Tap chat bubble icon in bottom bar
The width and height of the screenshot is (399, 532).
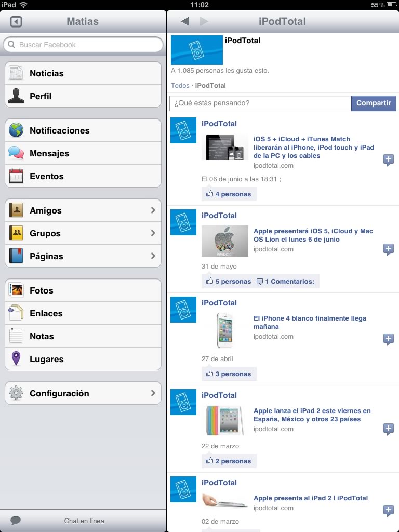[x=16, y=520]
